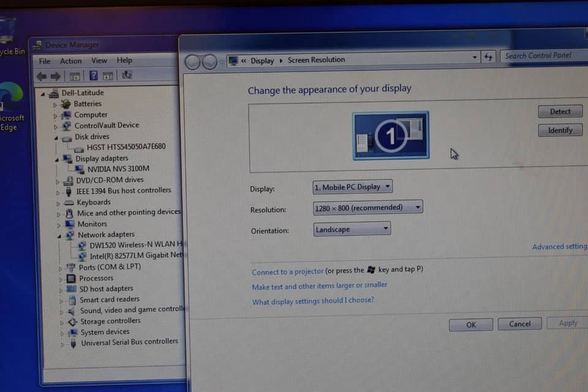Click the Universal Serial Bus controllers icon

pyautogui.click(x=73, y=343)
